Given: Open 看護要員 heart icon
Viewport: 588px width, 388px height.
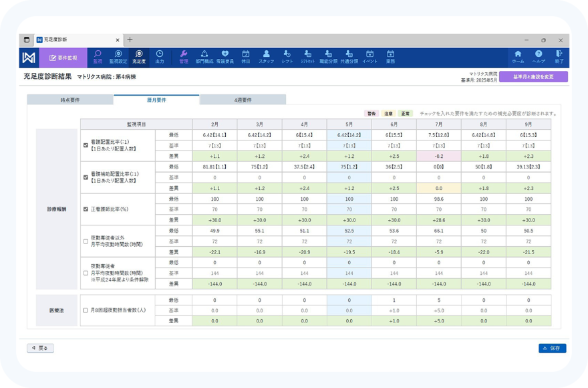Looking at the screenshot, I should (x=225, y=57).
